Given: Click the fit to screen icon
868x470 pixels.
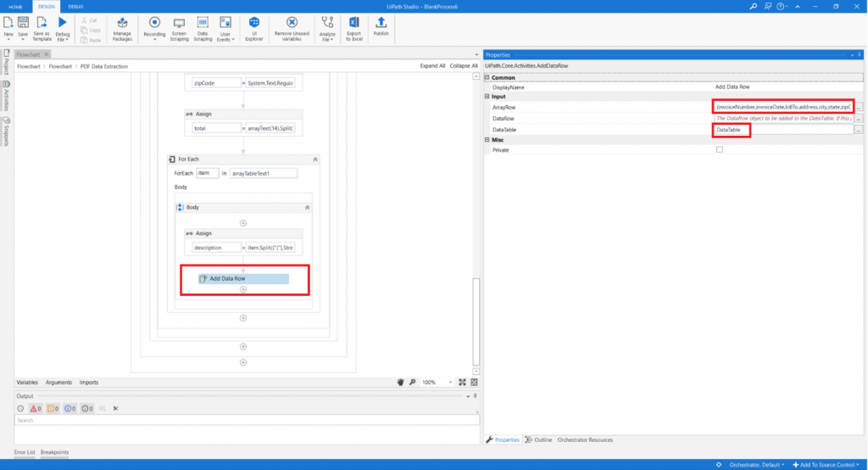Looking at the screenshot, I should (462, 383).
